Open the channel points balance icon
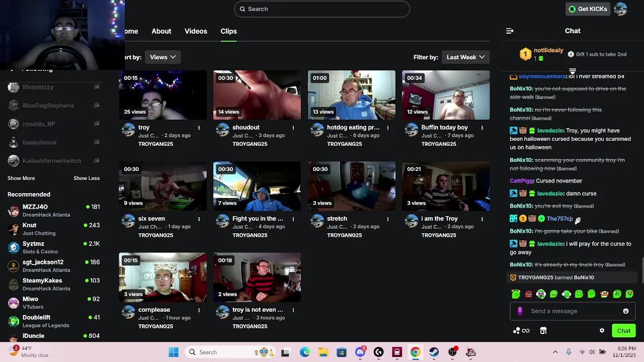The height and width of the screenshot is (362, 644). [521, 331]
